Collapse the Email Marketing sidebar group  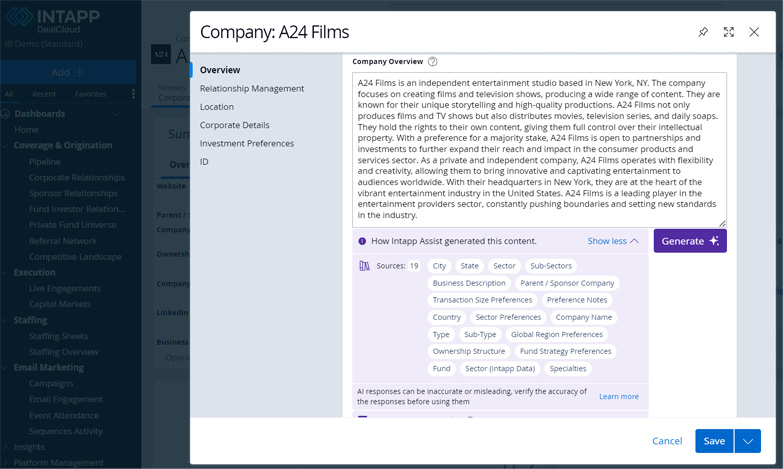tap(5, 368)
